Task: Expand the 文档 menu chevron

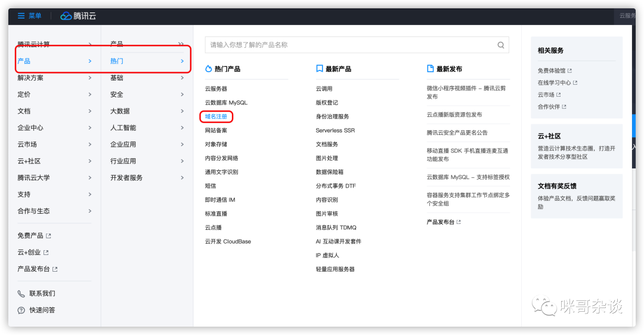Action: click(x=90, y=111)
